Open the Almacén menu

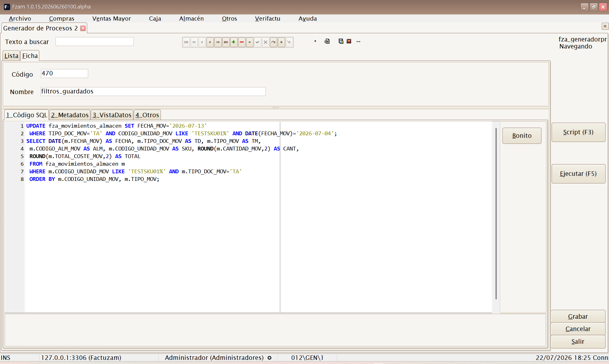pyautogui.click(x=191, y=18)
